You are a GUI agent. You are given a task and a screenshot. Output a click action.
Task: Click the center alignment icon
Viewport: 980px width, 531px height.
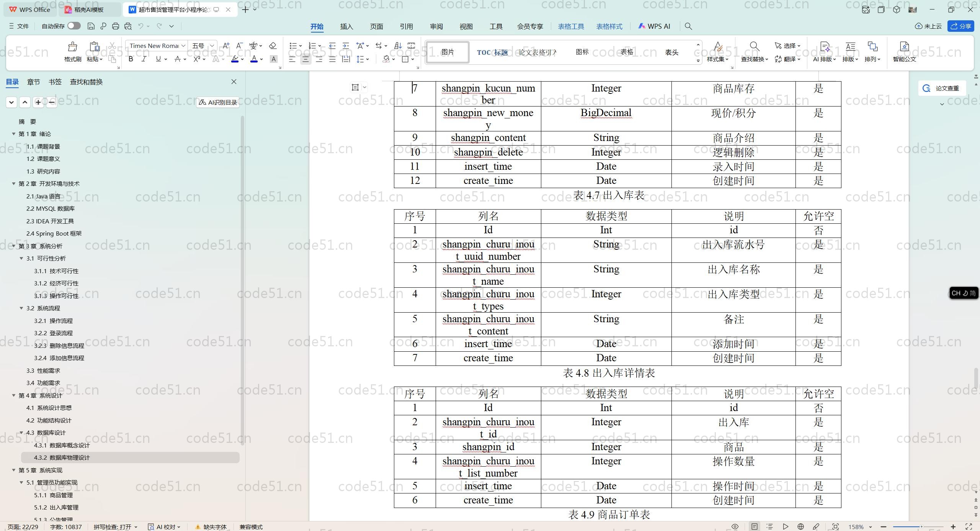coord(305,59)
